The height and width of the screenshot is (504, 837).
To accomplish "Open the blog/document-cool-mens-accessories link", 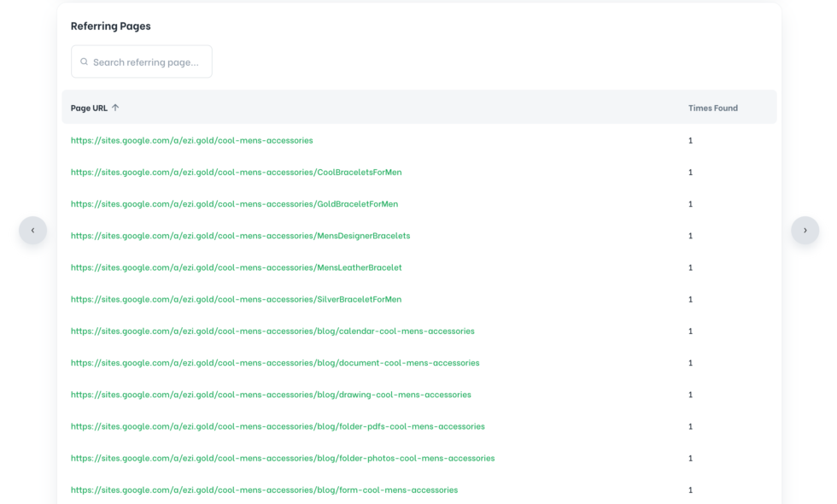I will tap(275, 362).
